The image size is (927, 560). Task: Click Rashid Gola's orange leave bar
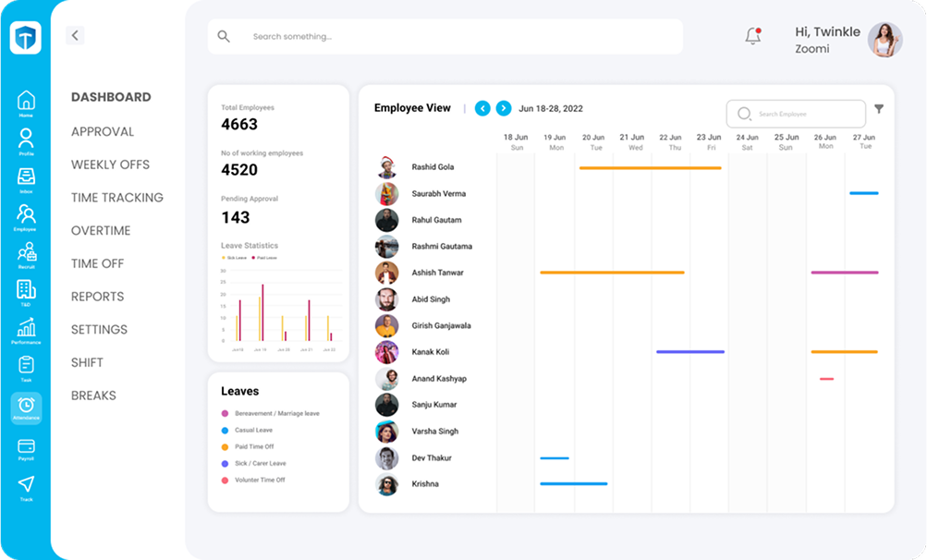pos(650,168)
